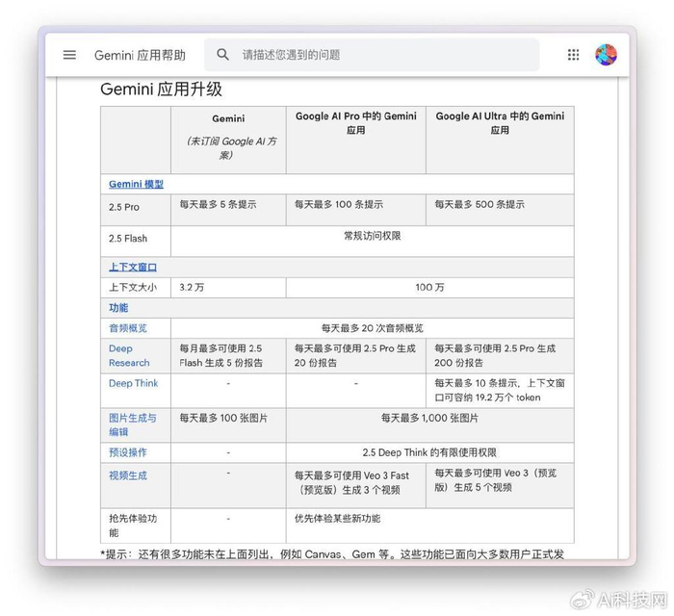The image size is (674, 616).
Task: Open the account profile avatar
Action: [x=606, y=55]
